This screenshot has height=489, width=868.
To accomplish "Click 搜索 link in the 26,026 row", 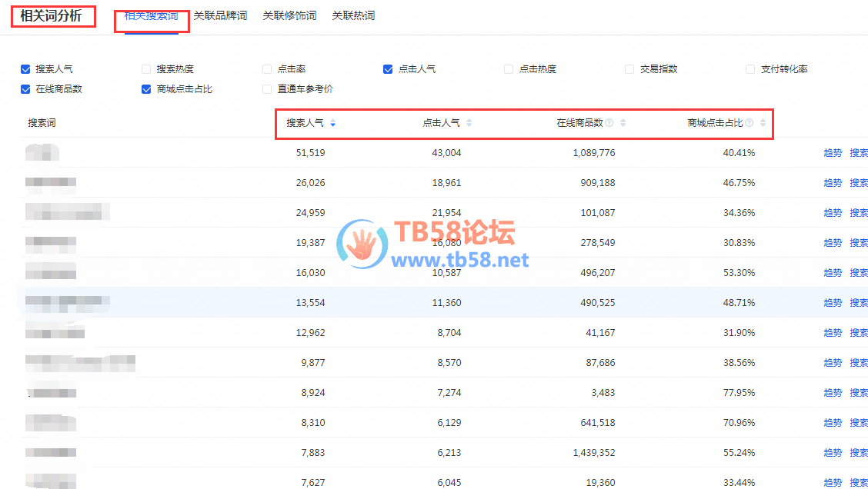I will click(859, 183).
